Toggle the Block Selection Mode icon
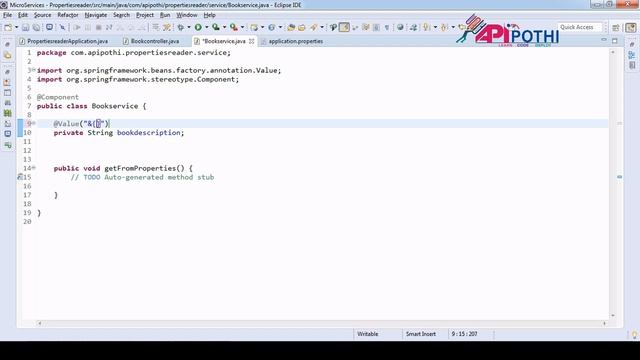Image resolution: width=640 pixels, height=360 pixels. (376, 27)
